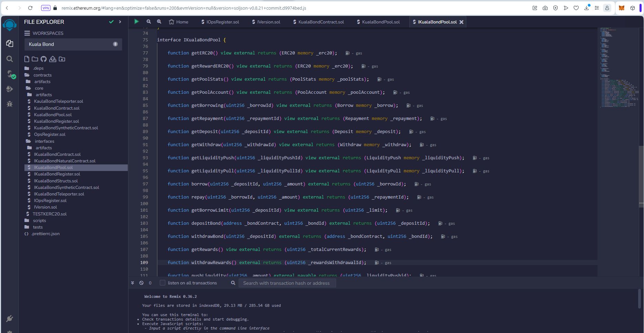Switch to IVersion.sol tab
The width and height of the screenshot is (644, 333).
click(266, 22)
